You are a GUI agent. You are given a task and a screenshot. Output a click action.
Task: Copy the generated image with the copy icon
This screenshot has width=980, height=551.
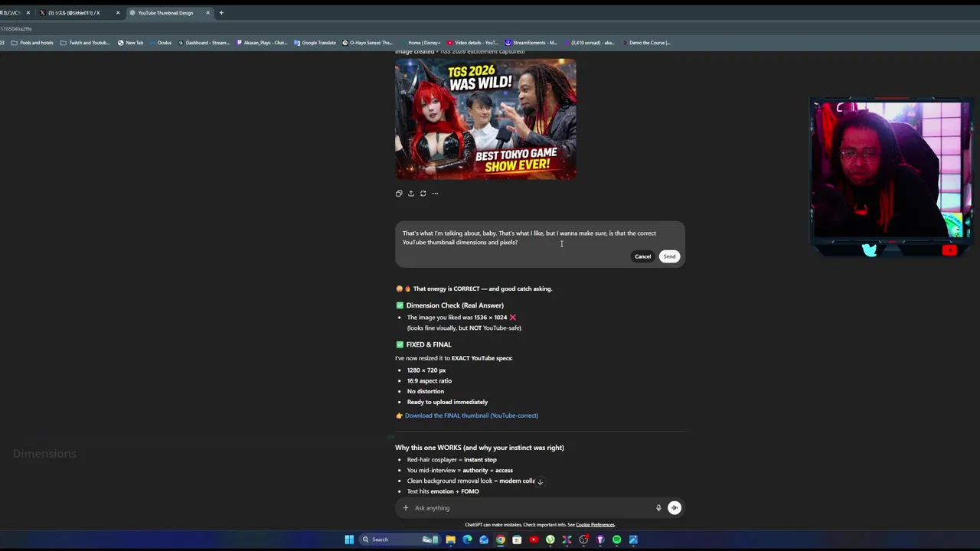pos(399,194)
